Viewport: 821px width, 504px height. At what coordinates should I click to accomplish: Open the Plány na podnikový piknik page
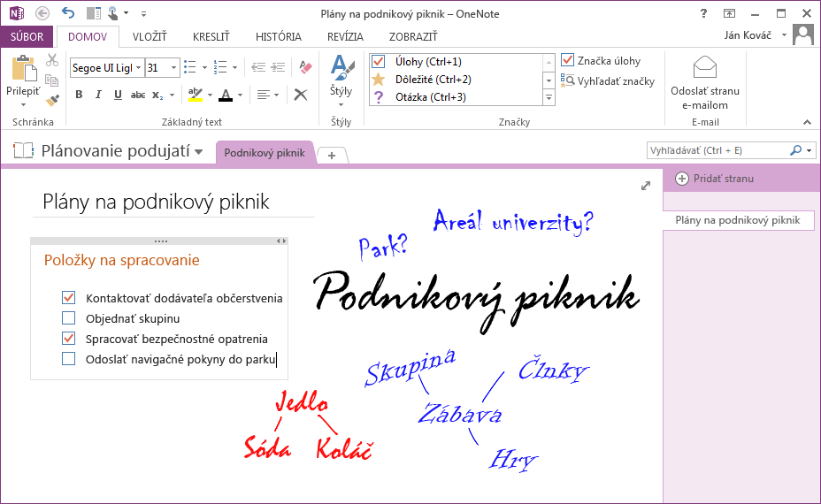[738, 220]
